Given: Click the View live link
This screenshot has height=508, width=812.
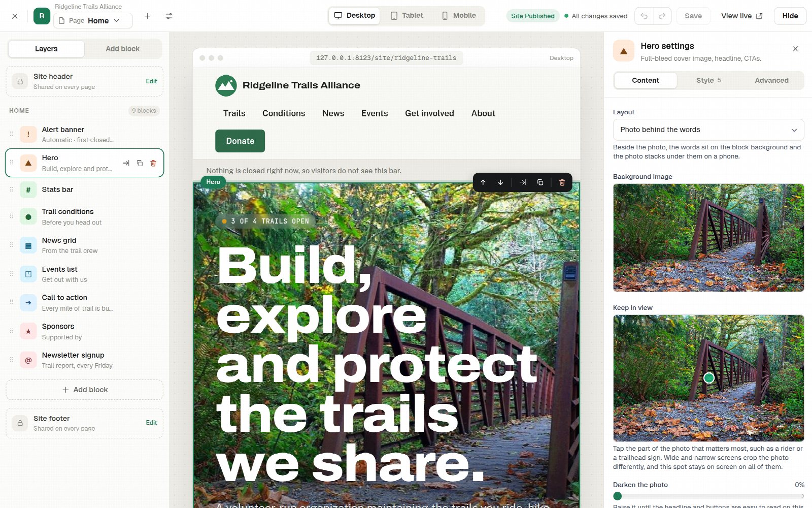Looking at the screenshot, I should [x=742, y=16].
